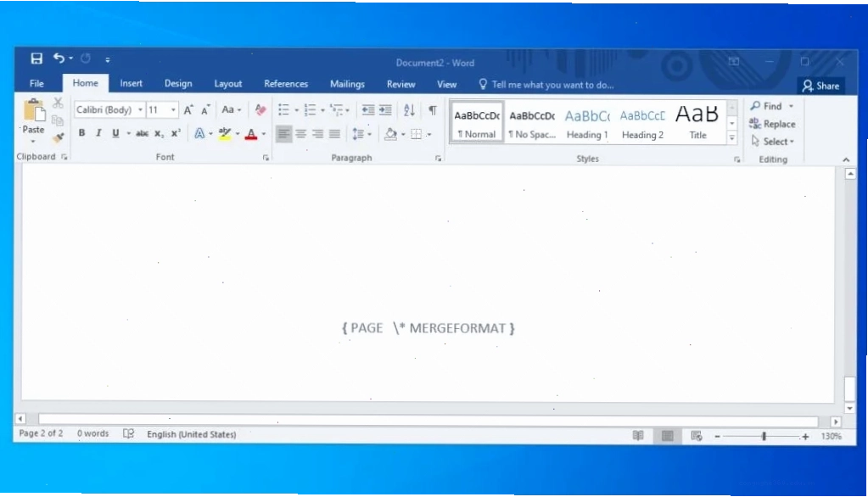Toggle Bold formatting
This screenshot has height=497, width=868.
coord(82,133)
